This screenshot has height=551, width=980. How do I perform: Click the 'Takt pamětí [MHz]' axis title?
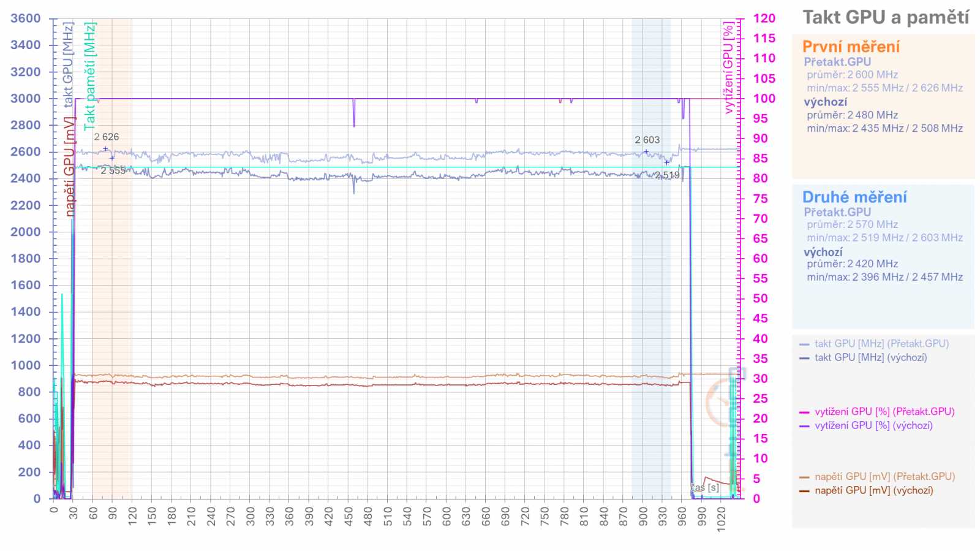[90, 76]
